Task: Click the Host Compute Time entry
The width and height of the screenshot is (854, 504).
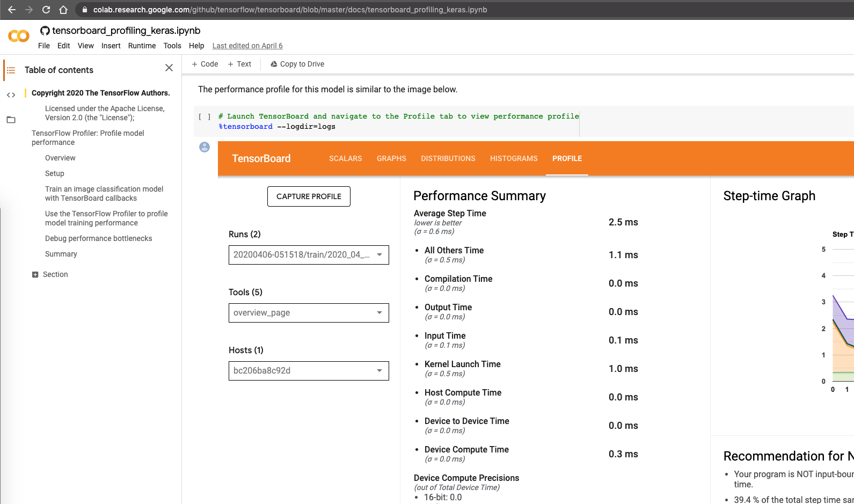Action: pos(463,392)
